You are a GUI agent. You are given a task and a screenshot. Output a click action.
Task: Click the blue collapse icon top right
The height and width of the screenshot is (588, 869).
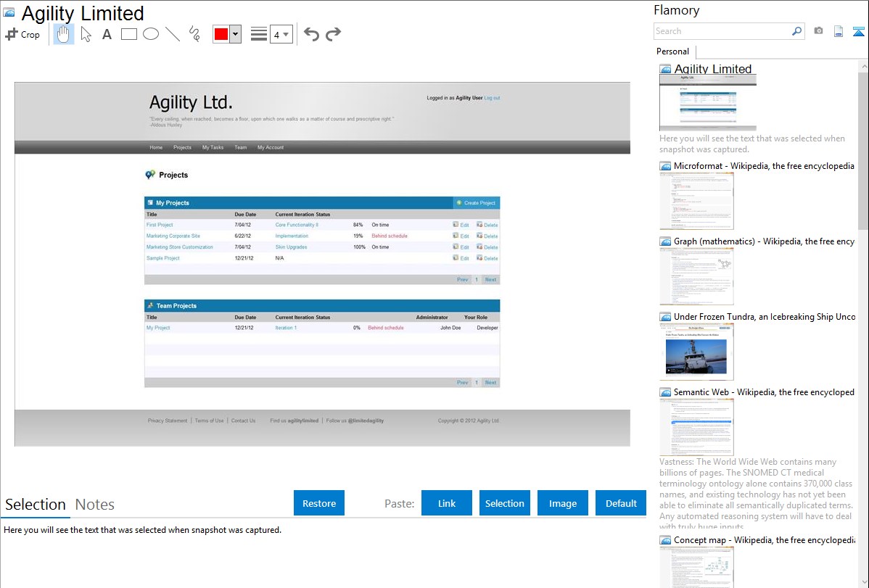tap(858, 31)
